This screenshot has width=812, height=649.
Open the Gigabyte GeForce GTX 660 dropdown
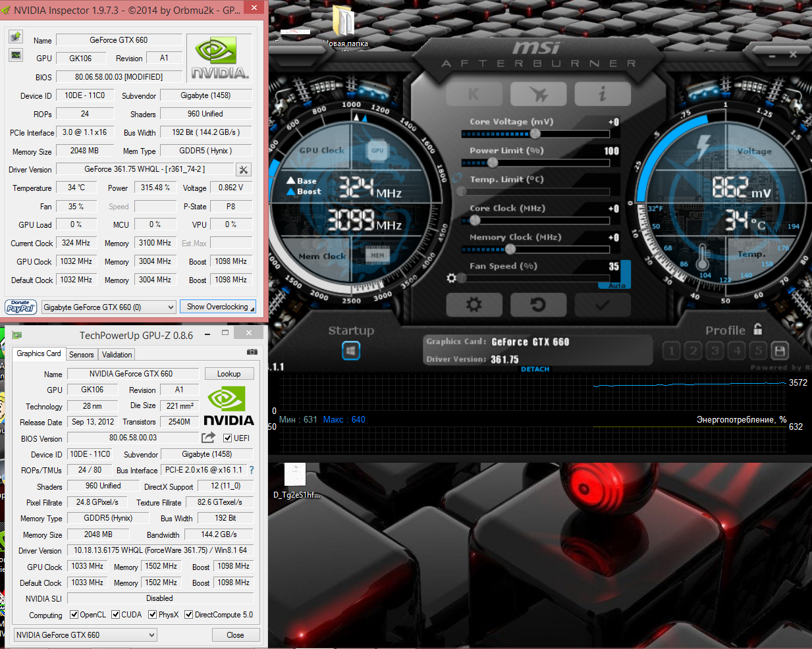(109, 307)
